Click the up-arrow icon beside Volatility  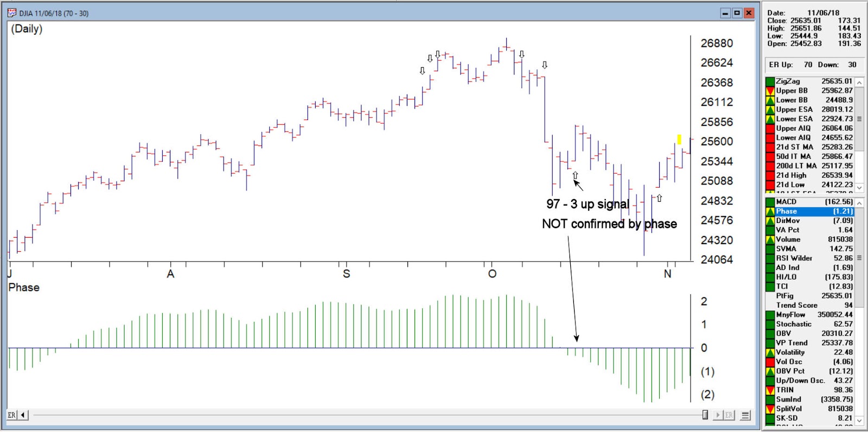[x=770, y=352]
